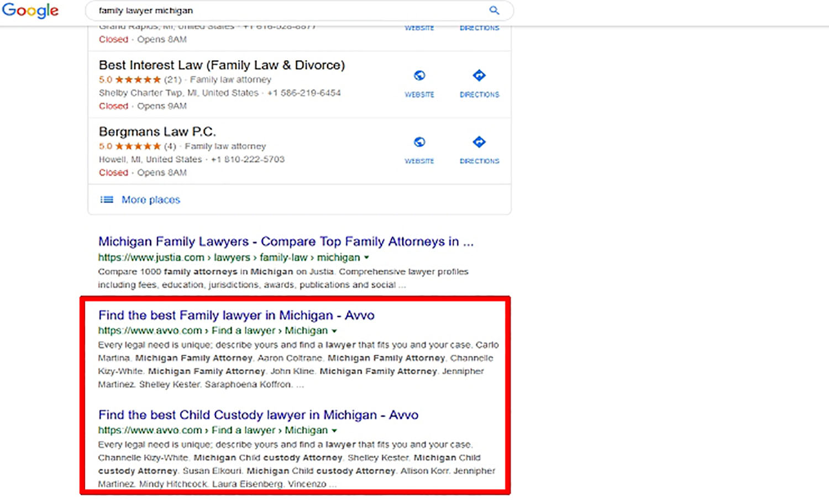Click the Google logo
Screen dimensions: 829x504
30,11
